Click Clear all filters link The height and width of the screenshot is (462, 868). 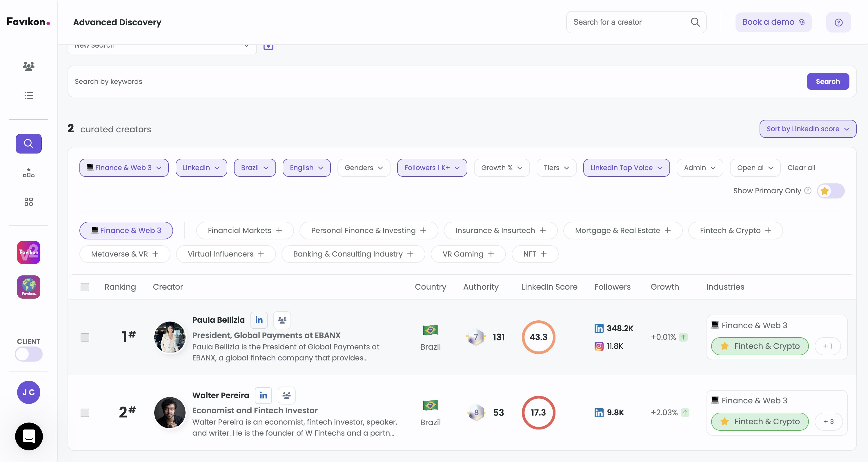(x=801, y=168)
